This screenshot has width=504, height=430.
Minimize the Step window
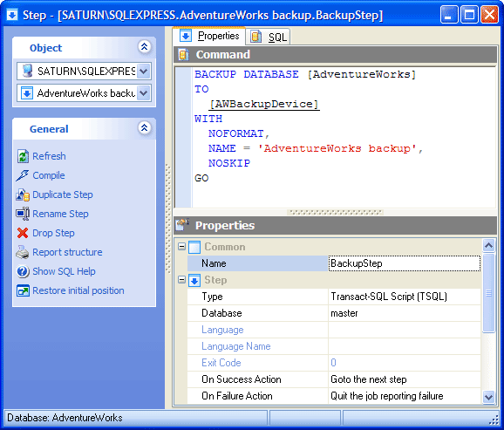[x=449, y=15]
